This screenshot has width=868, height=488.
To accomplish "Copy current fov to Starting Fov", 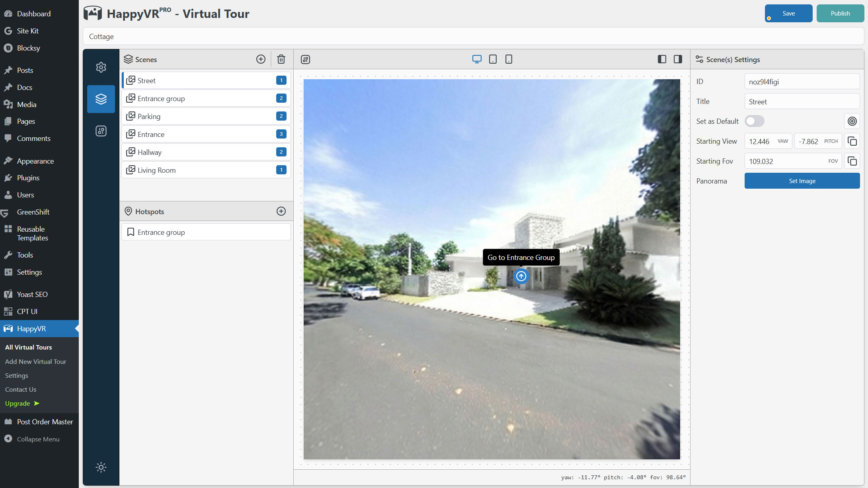I will click(x=852, y=161).
